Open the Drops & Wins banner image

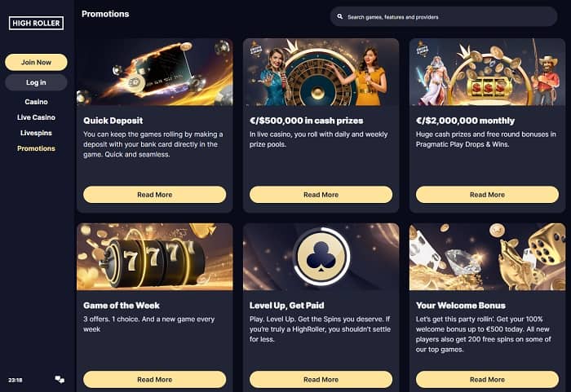click(487, 72)
